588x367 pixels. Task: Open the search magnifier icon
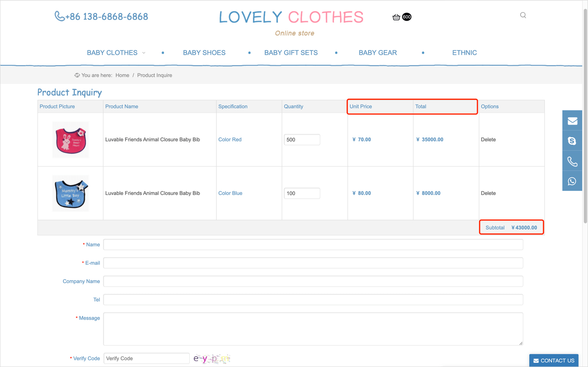pyautogui.click(x=523, y=15)
